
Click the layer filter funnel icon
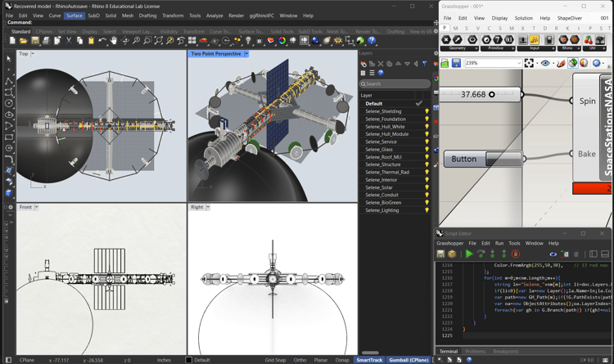(x=424, y=64)
